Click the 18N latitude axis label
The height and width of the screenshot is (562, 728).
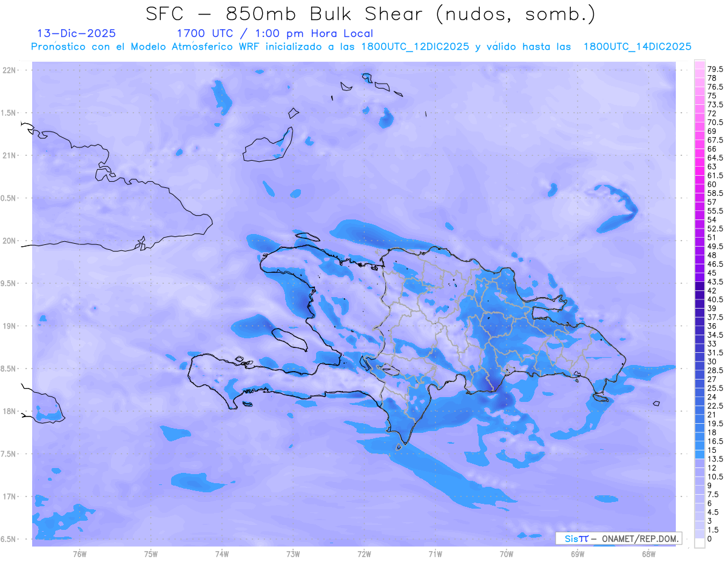tap(10, 411)
